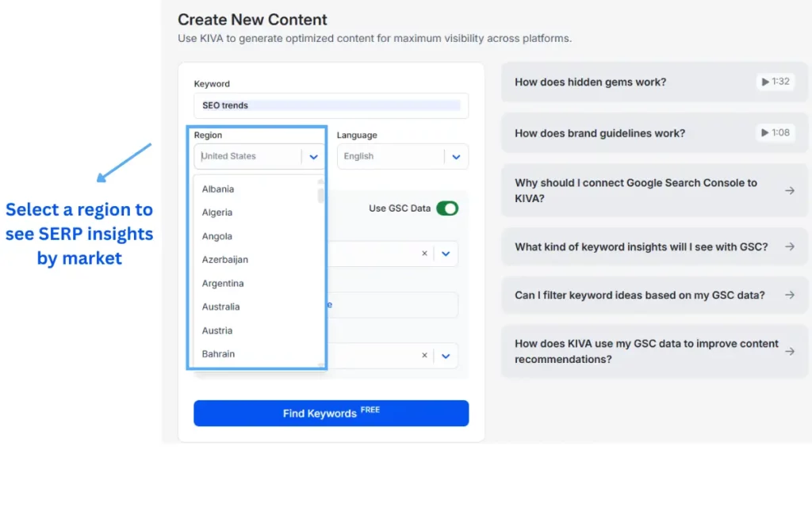This screenshot has width=812, height=519.
Task: Clear the selection using the upper X icon
Action: tap(424, 254)
